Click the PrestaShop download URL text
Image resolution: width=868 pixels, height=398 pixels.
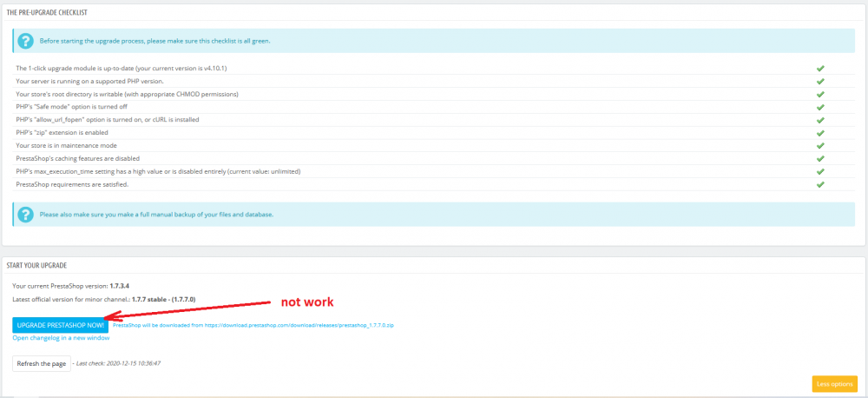(253, 325)
